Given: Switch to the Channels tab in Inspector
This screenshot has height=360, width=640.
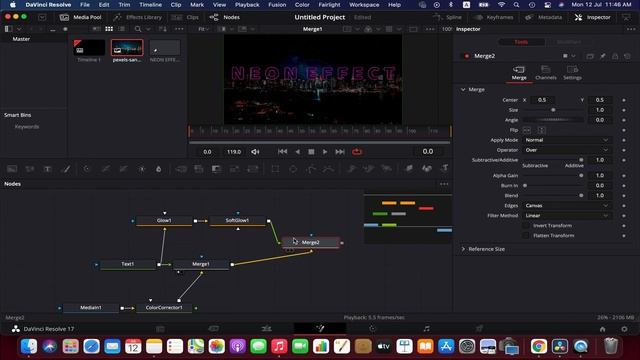Looking at the screenshot, I should click(545, 73).
